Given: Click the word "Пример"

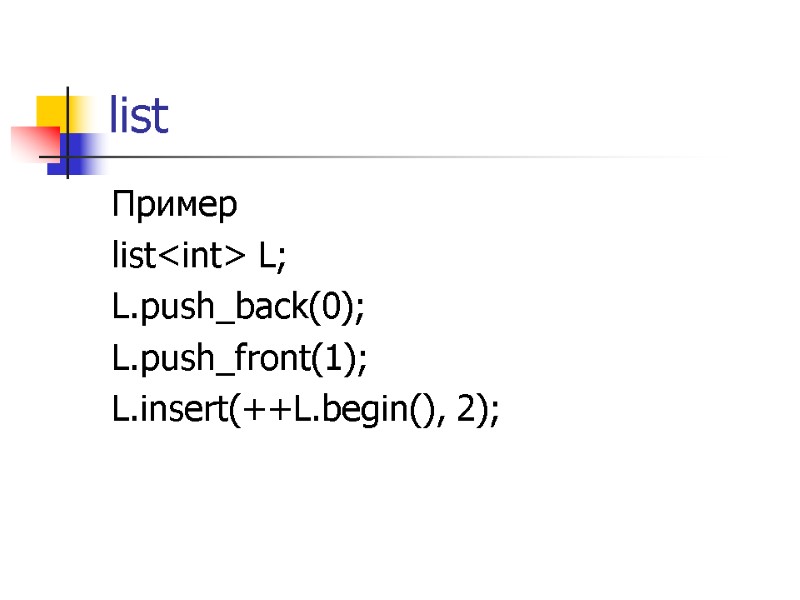Looking at the screenshot, I should coord(175,206).
